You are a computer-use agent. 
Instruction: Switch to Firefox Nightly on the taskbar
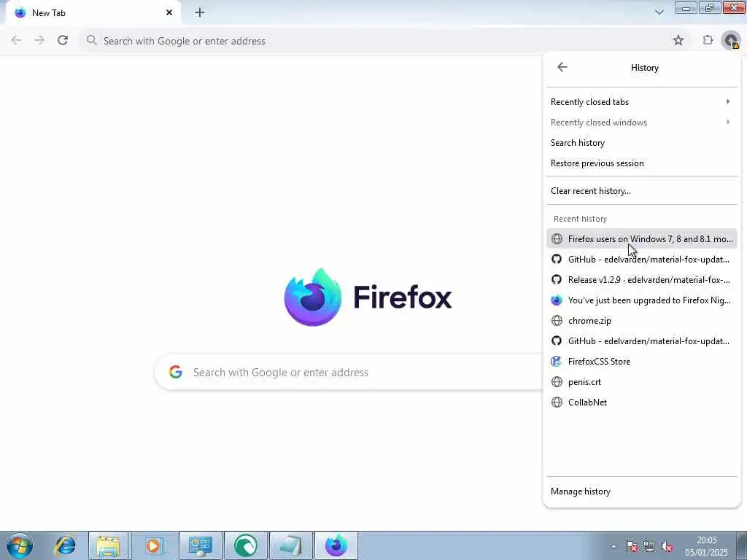336,545
